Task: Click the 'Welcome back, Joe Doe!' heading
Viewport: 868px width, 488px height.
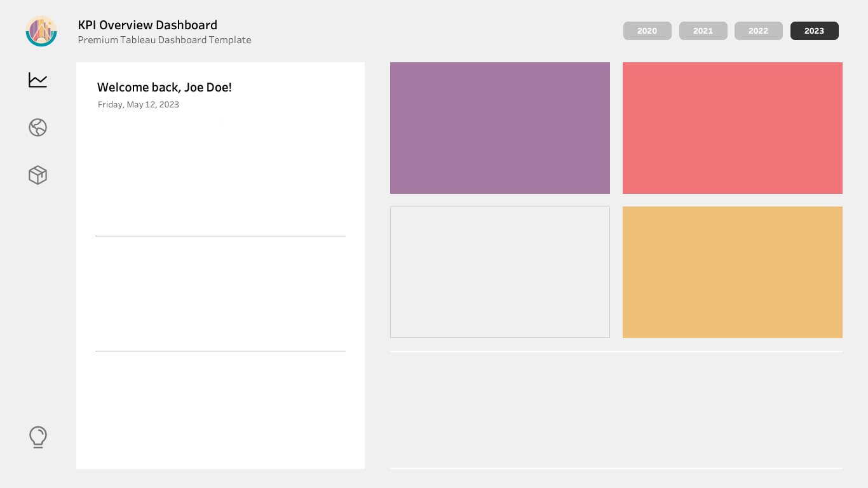Action: (164, 87)
